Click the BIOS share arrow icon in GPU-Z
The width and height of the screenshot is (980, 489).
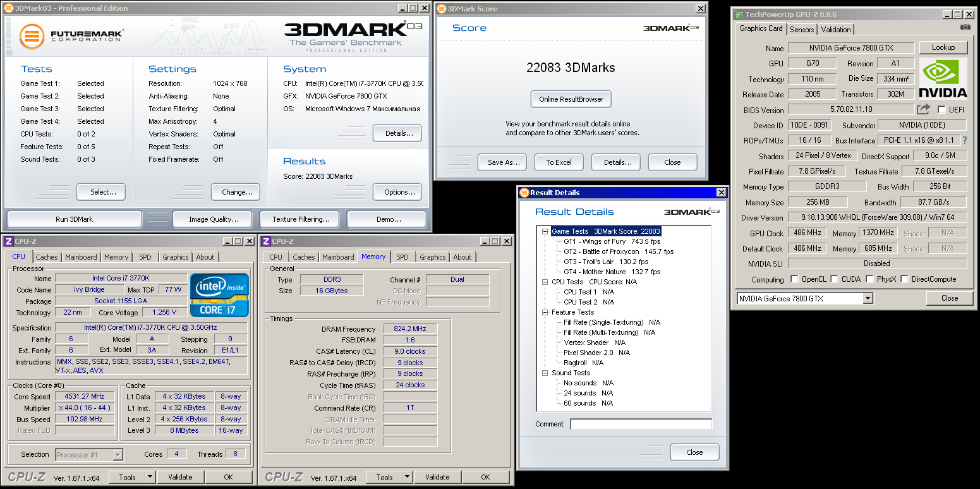[924, 109]
